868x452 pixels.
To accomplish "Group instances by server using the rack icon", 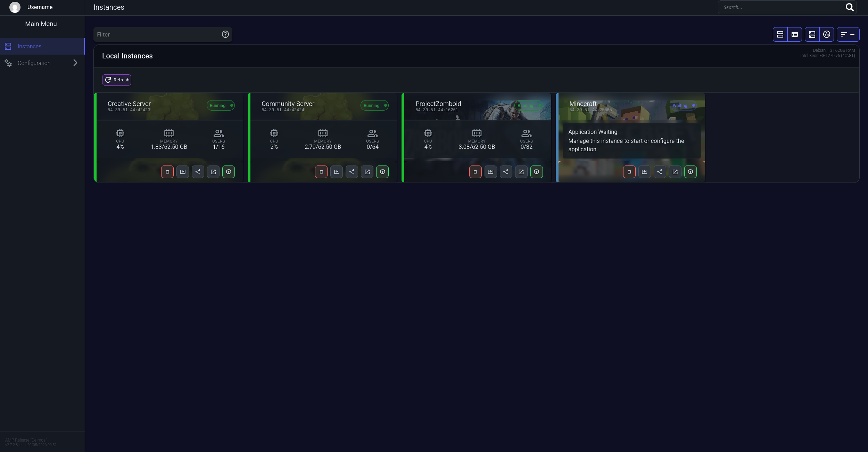I will click(812, 34).
